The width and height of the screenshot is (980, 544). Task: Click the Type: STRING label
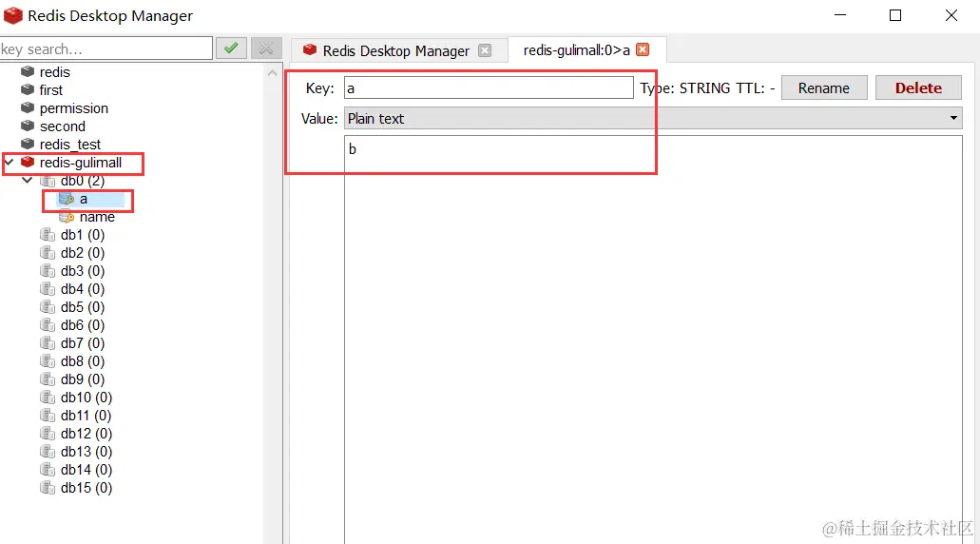(x=685, y=88)
